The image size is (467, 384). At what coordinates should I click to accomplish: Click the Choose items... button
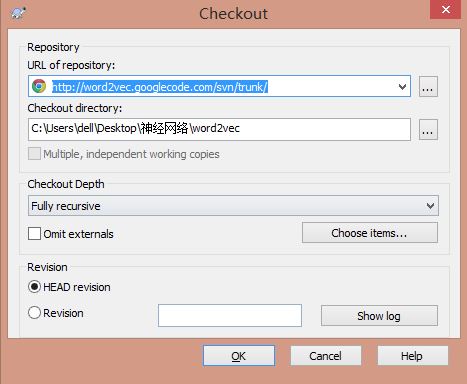[370, 233]
